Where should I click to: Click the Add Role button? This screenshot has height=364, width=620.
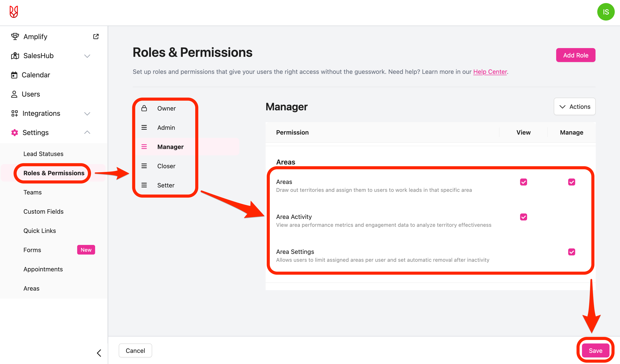575,55
